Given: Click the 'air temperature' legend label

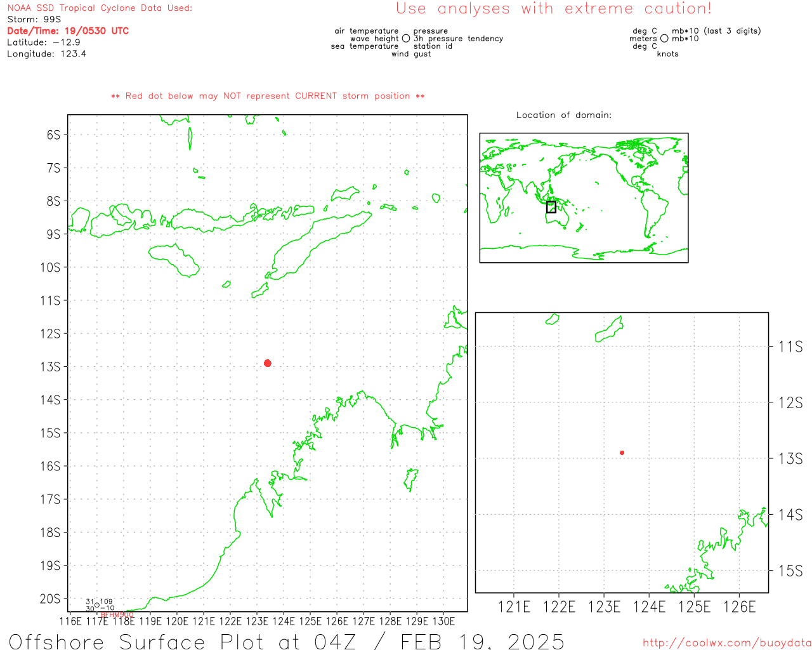Looking at the screenshot, I should (x=367, y=30).
